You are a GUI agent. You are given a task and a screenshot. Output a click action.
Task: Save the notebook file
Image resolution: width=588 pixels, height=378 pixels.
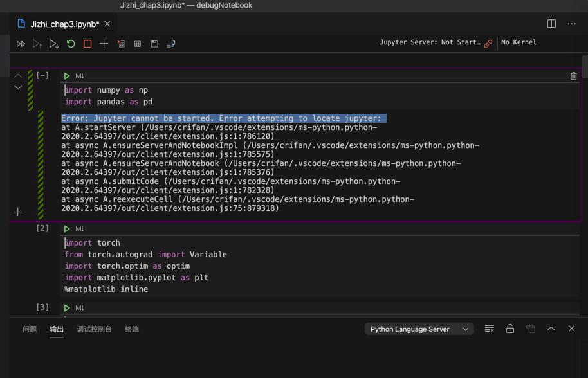click(x=154, y=44)
